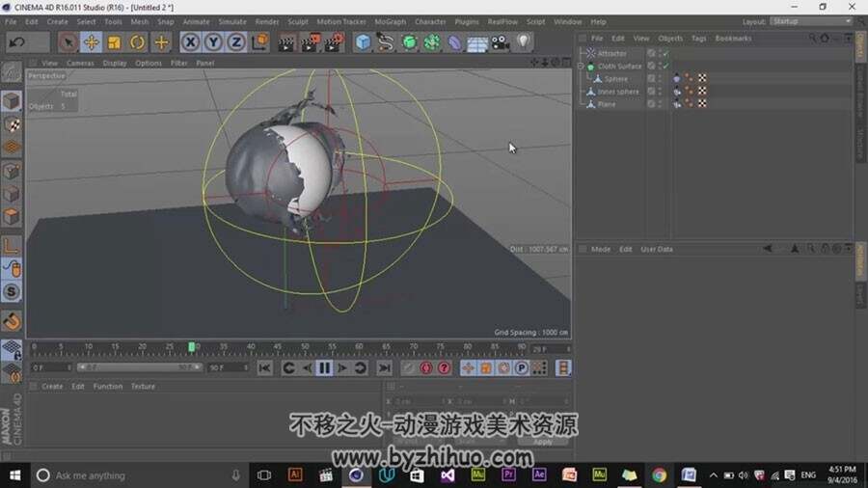
Task: Switch the coordinate system icon
Action: [x=259, y=42]
